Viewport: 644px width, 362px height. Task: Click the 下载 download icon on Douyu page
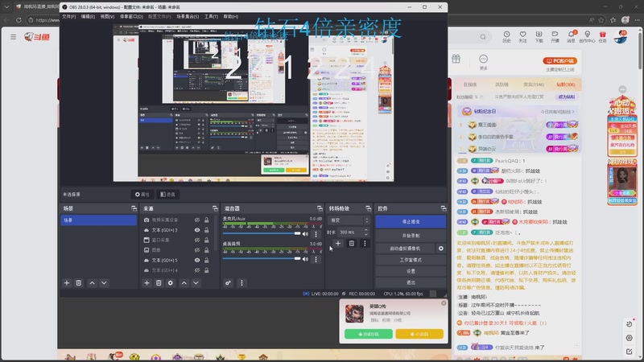539,36
